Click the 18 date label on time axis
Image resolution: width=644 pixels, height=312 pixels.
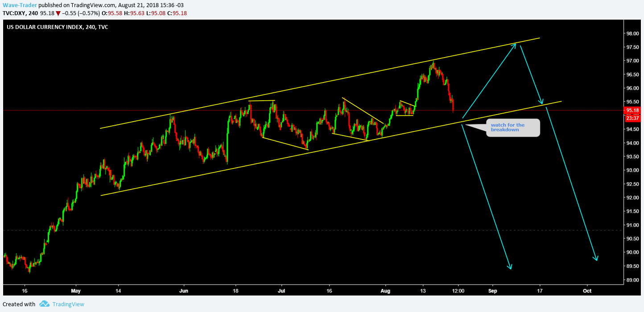pos(235,290)
